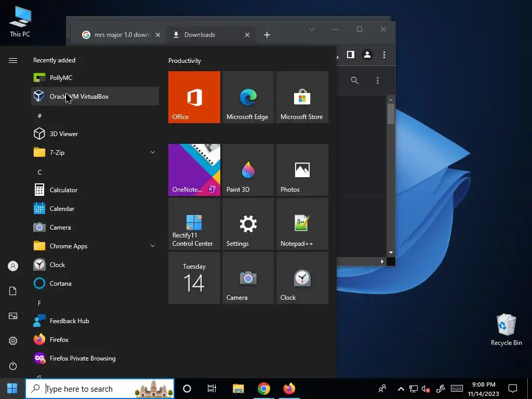Open the Microsoft Edge tile
The image size is (532, 399).
(x=248, y=97)
